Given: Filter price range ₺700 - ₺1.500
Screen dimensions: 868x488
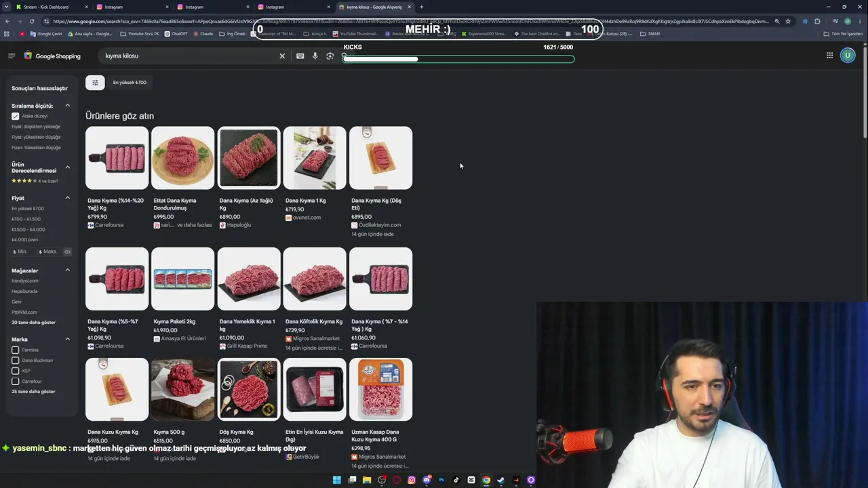Looking at the screenshot, I should (26, 219).
